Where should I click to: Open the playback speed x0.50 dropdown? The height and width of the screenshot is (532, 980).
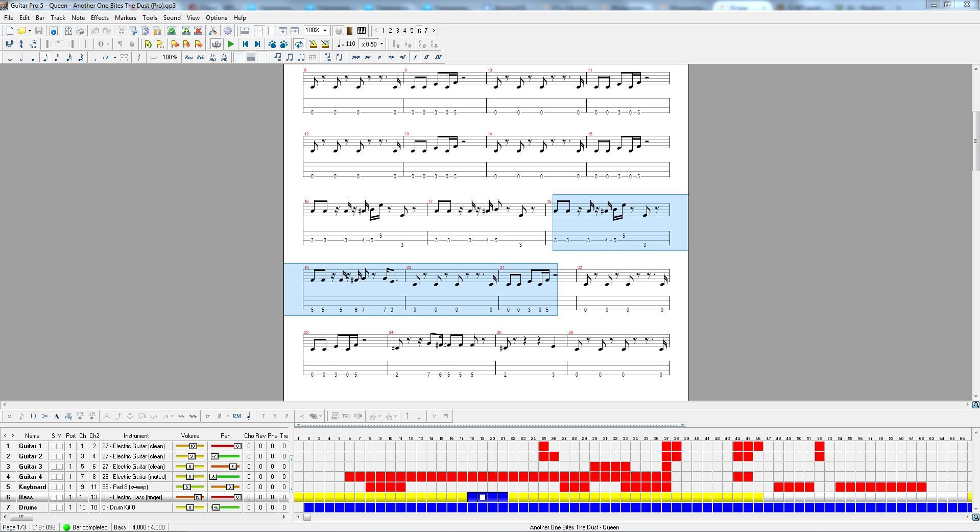click(381, 44)
